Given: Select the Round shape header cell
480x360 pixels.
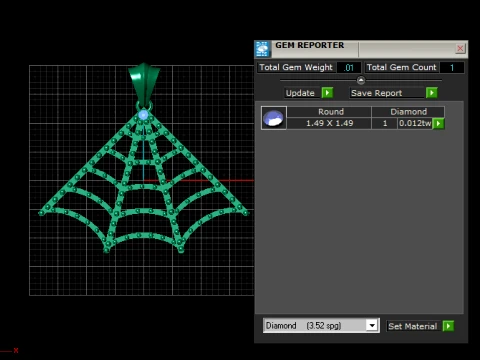Looking at the screenshot, I should point(329,112).
